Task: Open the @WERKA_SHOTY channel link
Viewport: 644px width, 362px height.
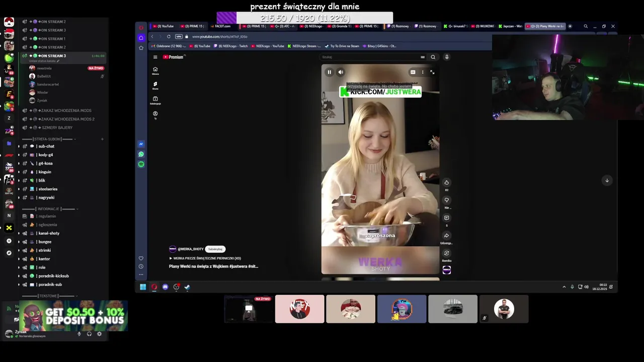Action: (190, 249)
